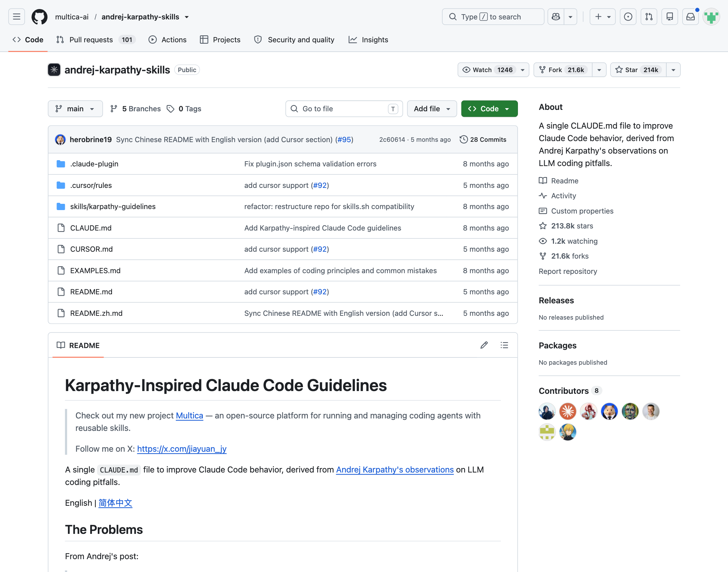Open pull requests icon in top header

(649, 17)
